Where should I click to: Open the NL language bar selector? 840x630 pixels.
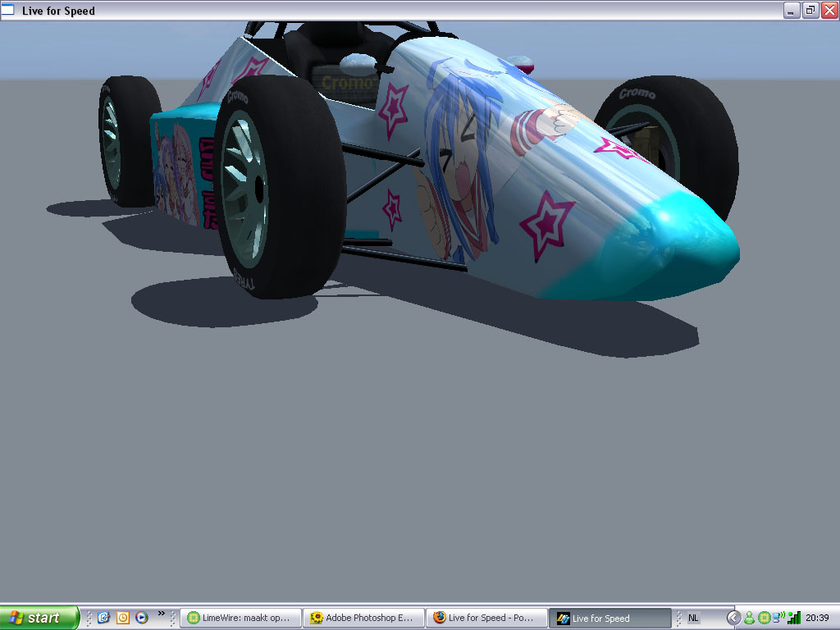point(692,618)
